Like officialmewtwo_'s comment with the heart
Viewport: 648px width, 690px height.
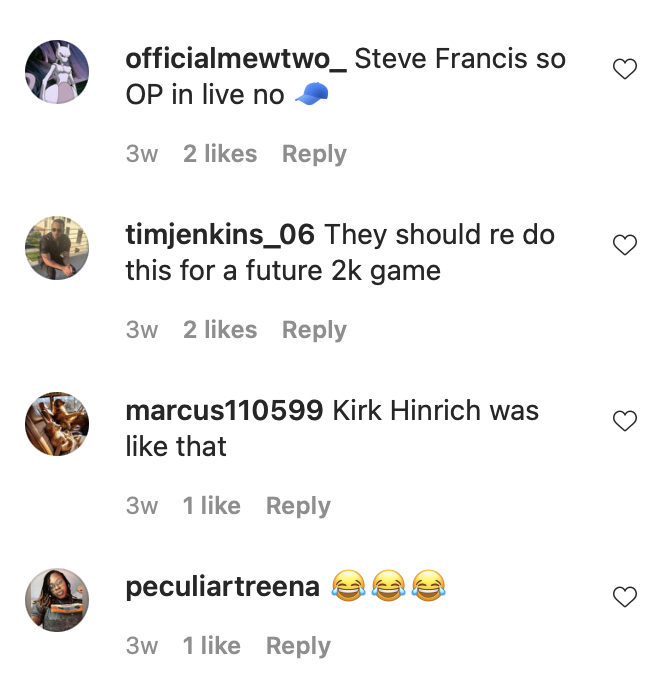point(624,69)
